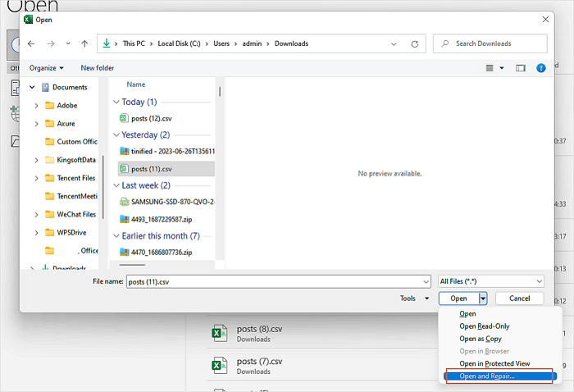The height and width of the screenshot is (392, 574).
Task: Choose Open Read-Only
Action: (485, 326)
